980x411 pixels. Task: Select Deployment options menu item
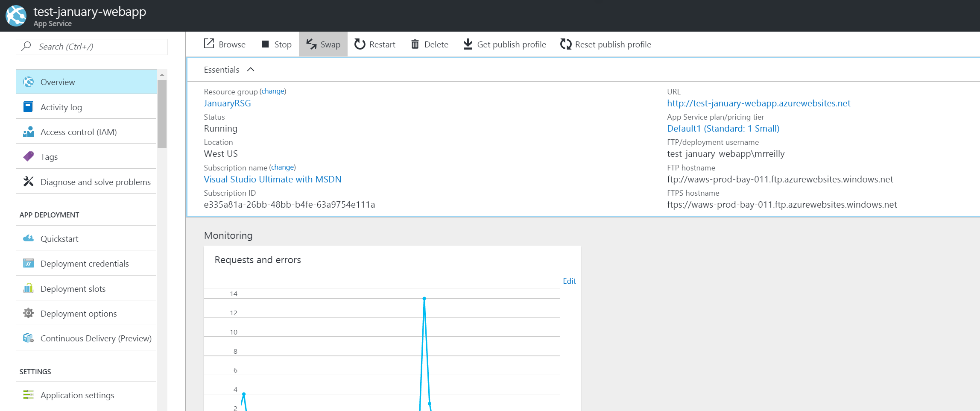pyautogui.click(x=86, y=313)
